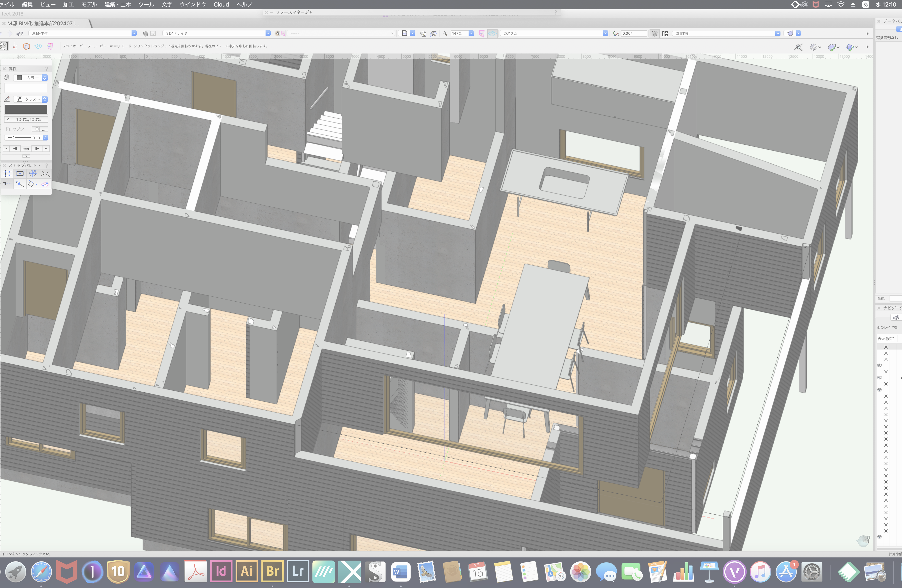Click the Flyover interactive origin mode icon
Screen dimensions: 902x588
(15, 46)
